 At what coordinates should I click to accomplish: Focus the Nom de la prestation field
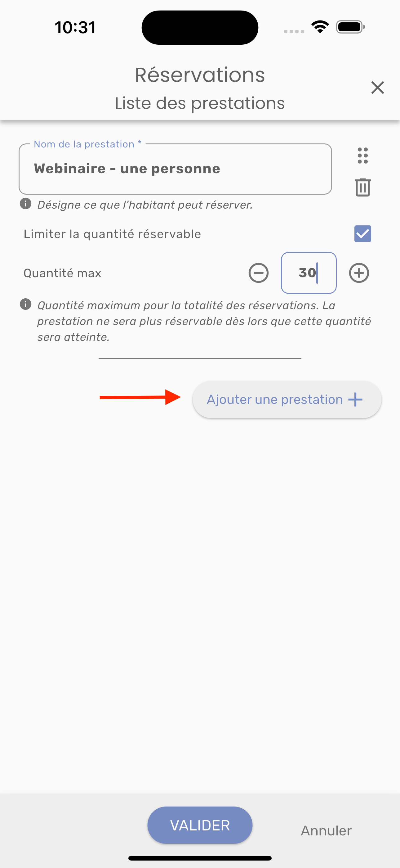(x=175, y=169)
